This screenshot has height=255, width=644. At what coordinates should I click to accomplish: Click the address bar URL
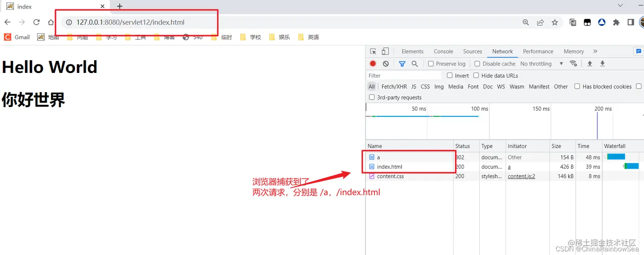[130, 22]
